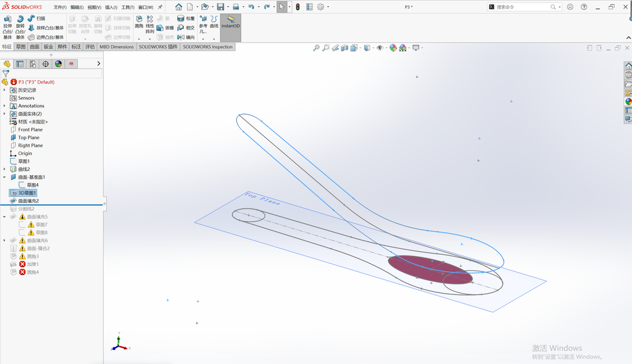Select the Linear Pattern tool (线性阵列)
The image size is (632, 364).
150,25
